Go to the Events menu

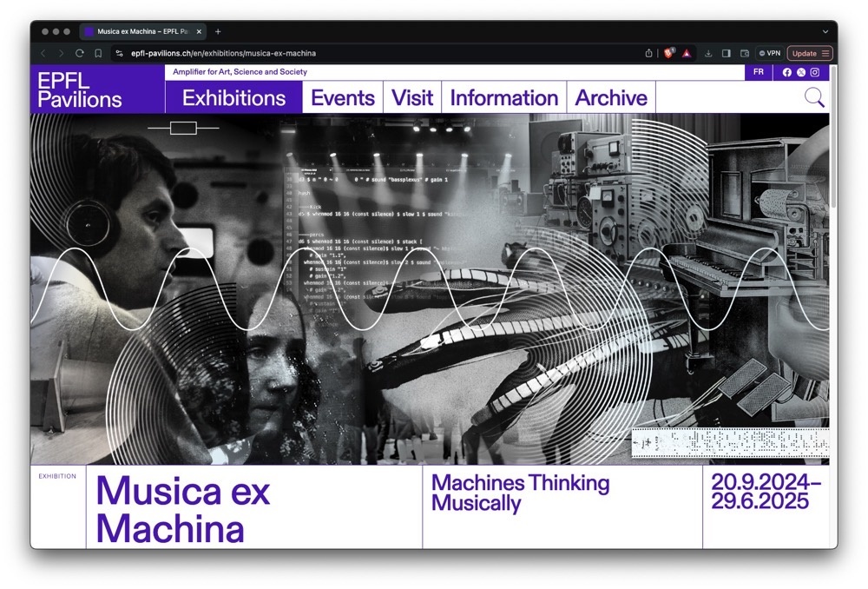(x=343, y=98)
